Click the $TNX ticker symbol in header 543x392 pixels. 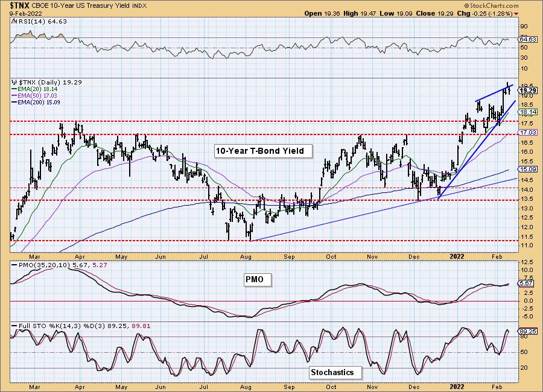click(20, 5)
